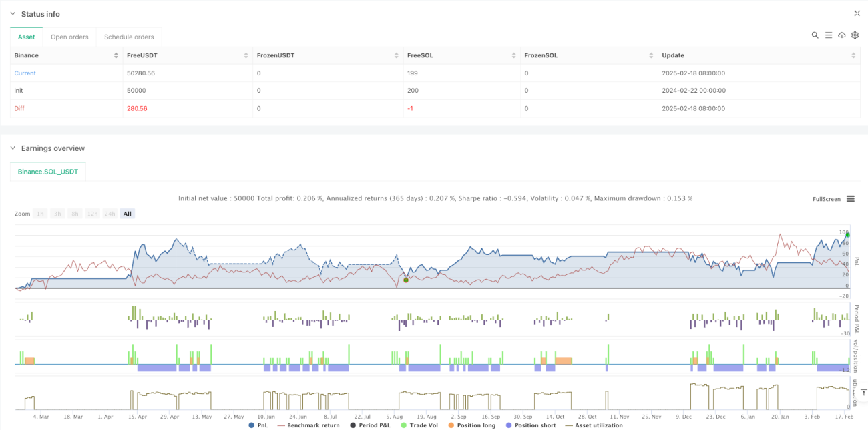Click the 50280.56 FreeUSDT value
Viewport: 868px width, 430px height.
pos(140,73)
